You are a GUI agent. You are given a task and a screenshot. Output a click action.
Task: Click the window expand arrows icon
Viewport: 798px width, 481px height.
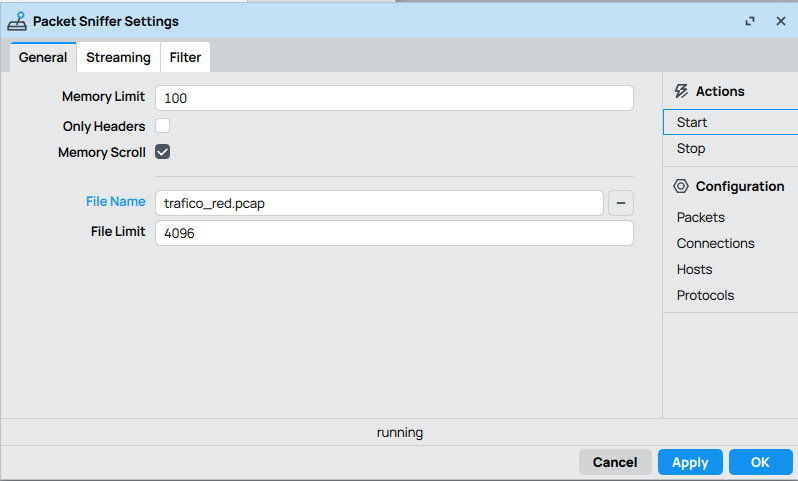(750, 21)
